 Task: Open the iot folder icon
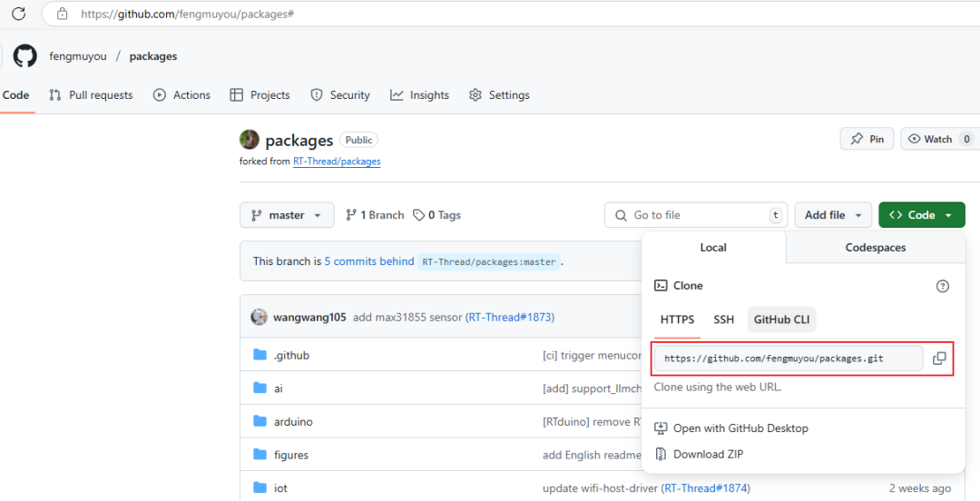click(260, 488)
